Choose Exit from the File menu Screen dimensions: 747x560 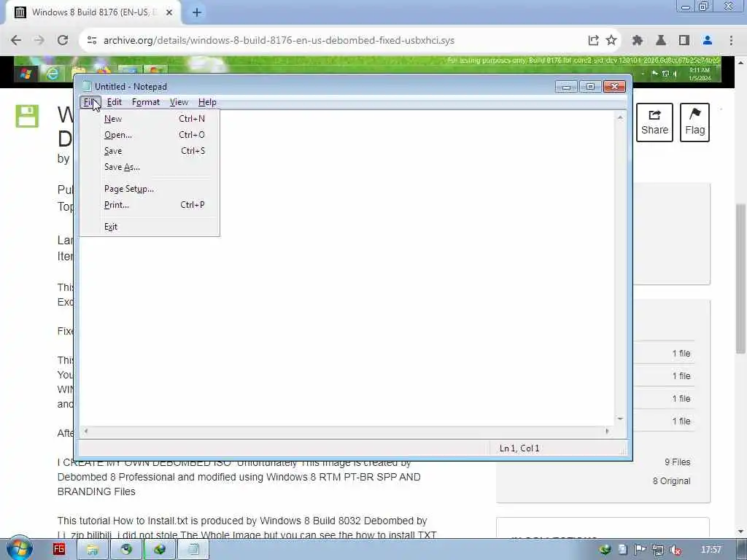point(150,227)
